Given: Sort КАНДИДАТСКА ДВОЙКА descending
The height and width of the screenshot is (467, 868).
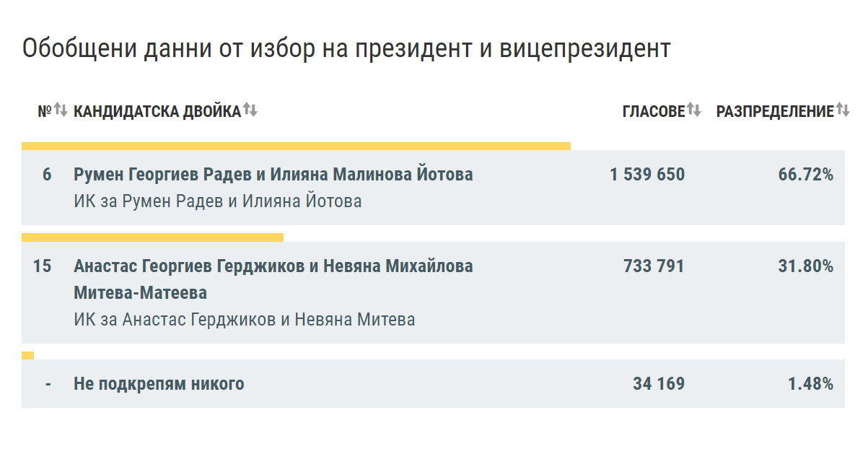Looking at the screenshot, I should 253,110.
